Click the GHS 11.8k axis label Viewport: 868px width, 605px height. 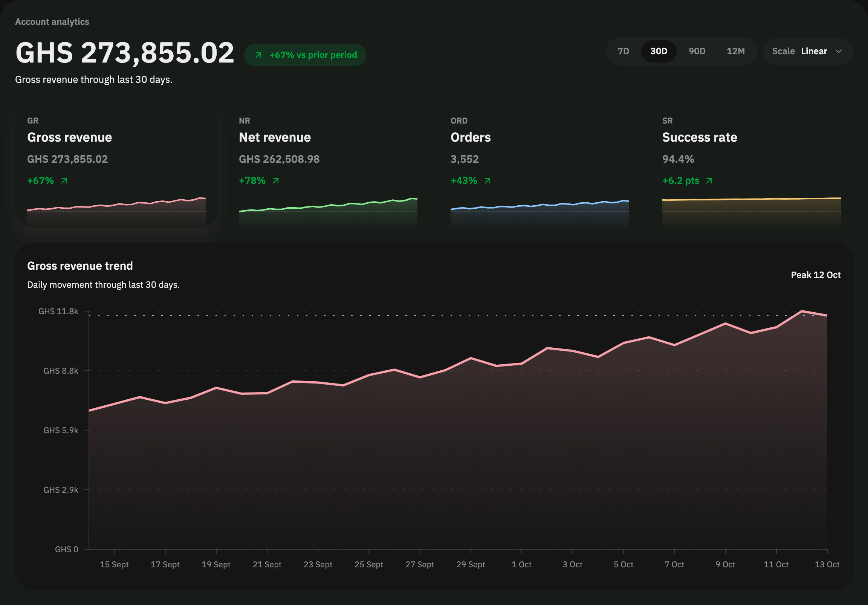coord(58,311)
